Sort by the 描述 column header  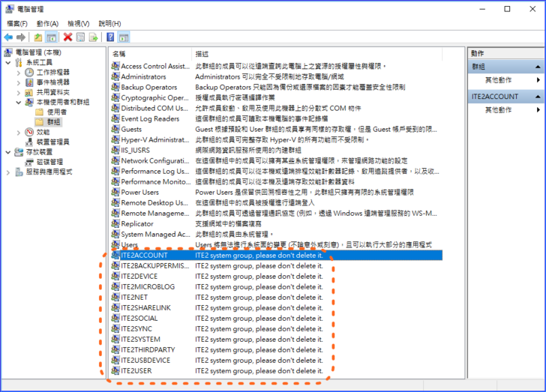point(316,54)
